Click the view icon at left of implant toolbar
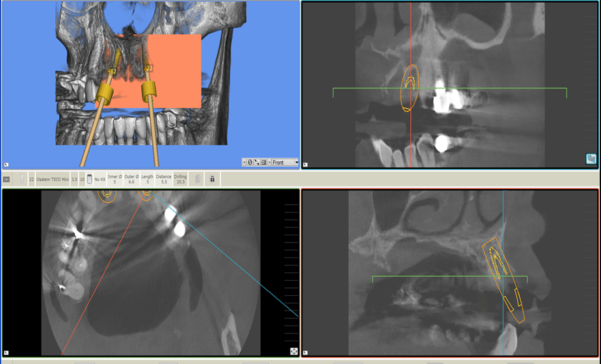The height and width of the screenshot is (364, 601). coord(7,179)
